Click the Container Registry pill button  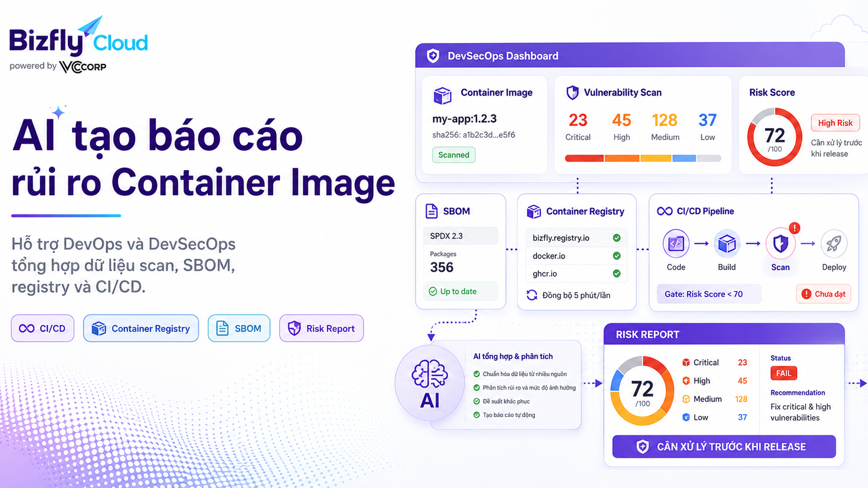pyautogui.click(x=141, y=328)
